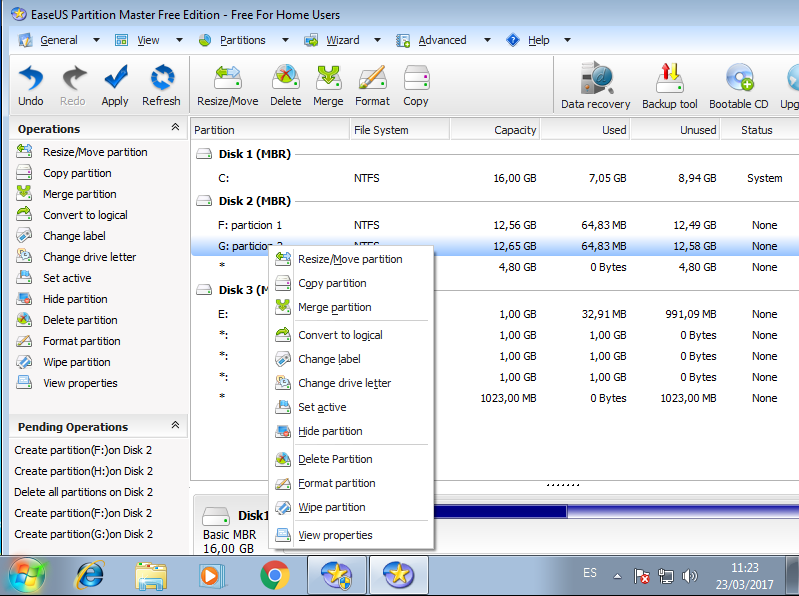Select Wipe partition in context menu
Screen dimensions: 799x596
[x=351, y=507]
